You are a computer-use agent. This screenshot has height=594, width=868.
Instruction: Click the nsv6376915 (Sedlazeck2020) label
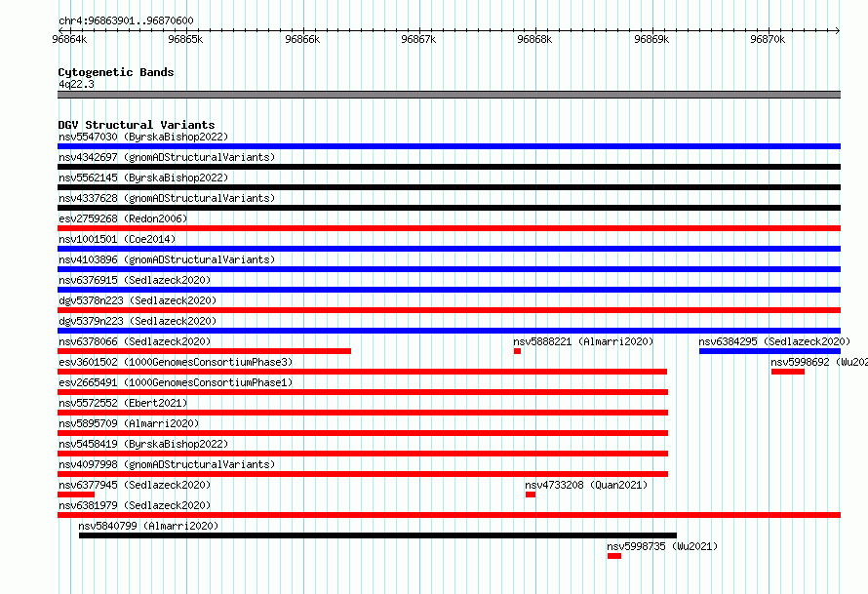click(135, 280)
